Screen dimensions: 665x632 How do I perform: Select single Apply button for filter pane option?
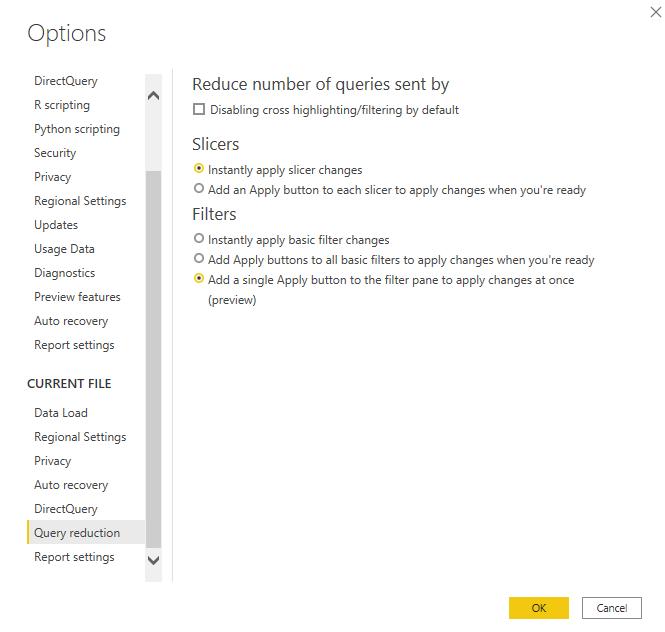pyautogui.click(x=199, y=279)
